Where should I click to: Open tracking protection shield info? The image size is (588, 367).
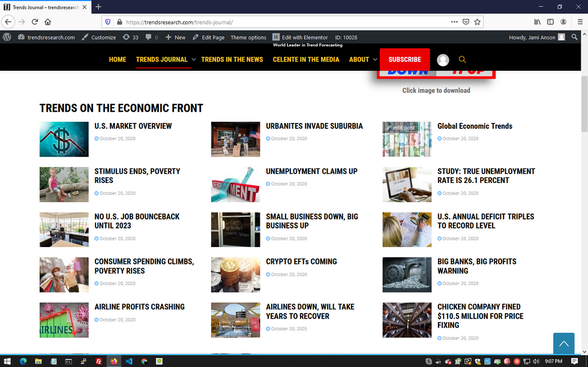108,22
